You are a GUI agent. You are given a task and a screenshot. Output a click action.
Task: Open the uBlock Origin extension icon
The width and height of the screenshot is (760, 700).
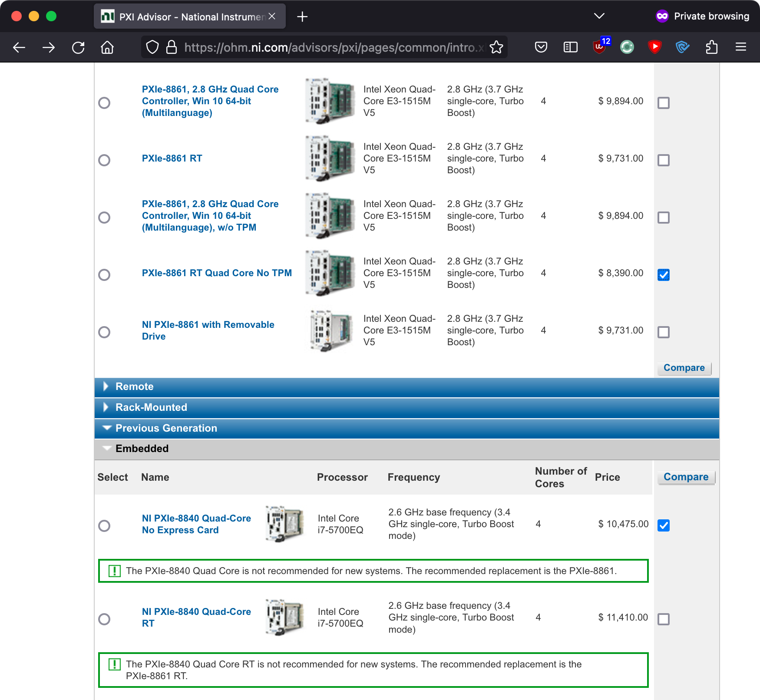pyautogui.click(x=600, y=47)
